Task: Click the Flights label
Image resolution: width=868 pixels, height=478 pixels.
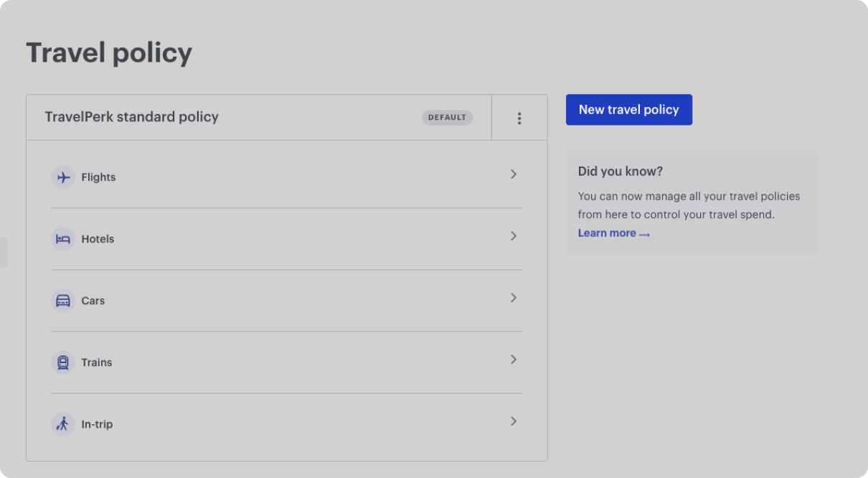Action: [x=98, y=177]
